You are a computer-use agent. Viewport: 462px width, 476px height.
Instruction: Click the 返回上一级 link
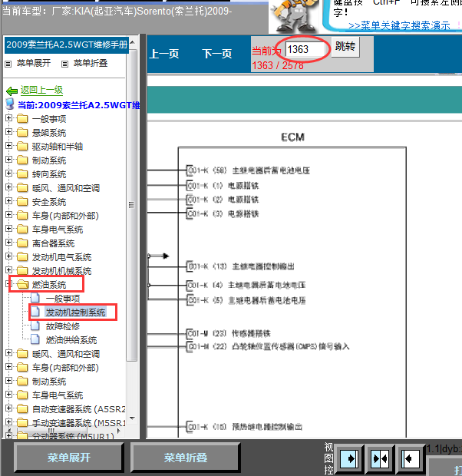click(x=41, y=90)
